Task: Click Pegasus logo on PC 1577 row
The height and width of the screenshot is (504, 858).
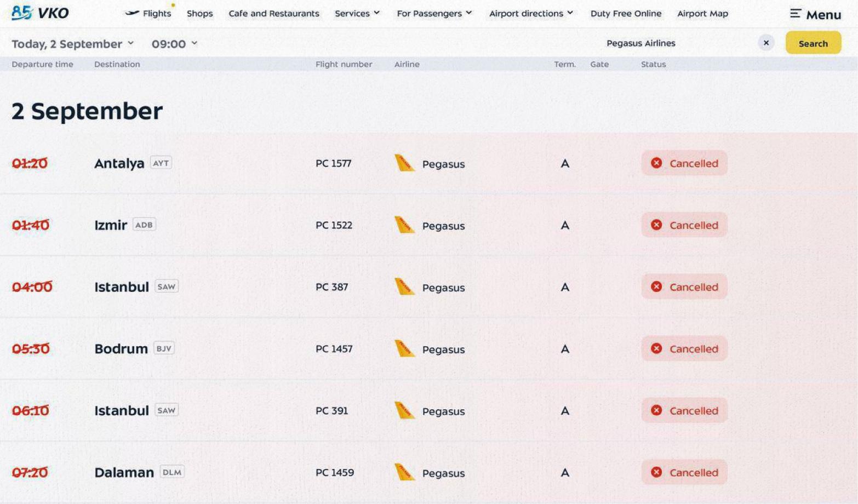Action: (x=404, y=163)
